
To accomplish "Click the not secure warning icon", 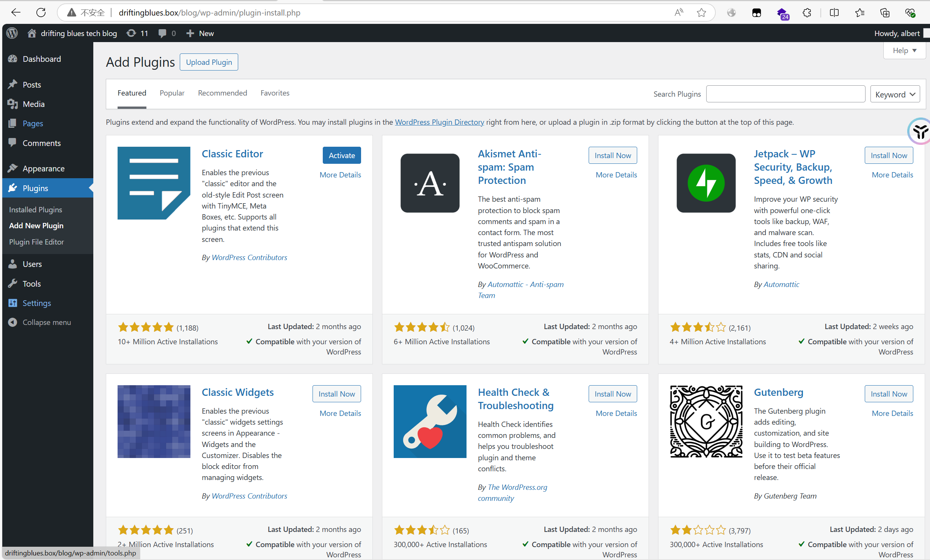I will pyautogui.click(x=71, y=13).
